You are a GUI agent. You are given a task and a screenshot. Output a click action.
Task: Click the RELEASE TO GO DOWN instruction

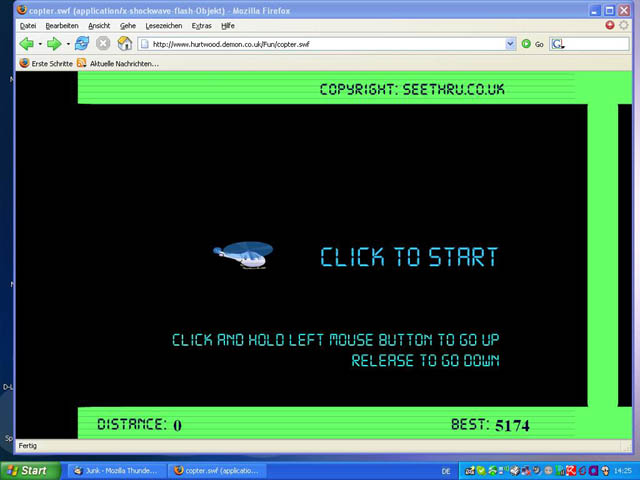(425, 360)
